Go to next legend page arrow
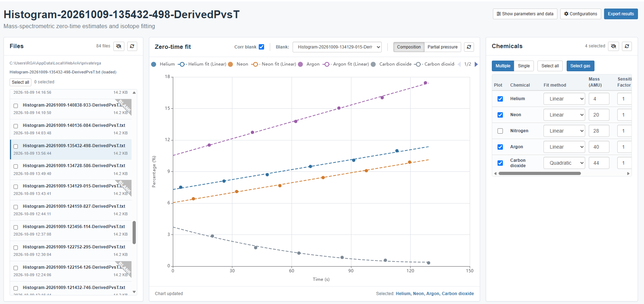This screenshot has height=304, width=644. (x=476, y=65)
